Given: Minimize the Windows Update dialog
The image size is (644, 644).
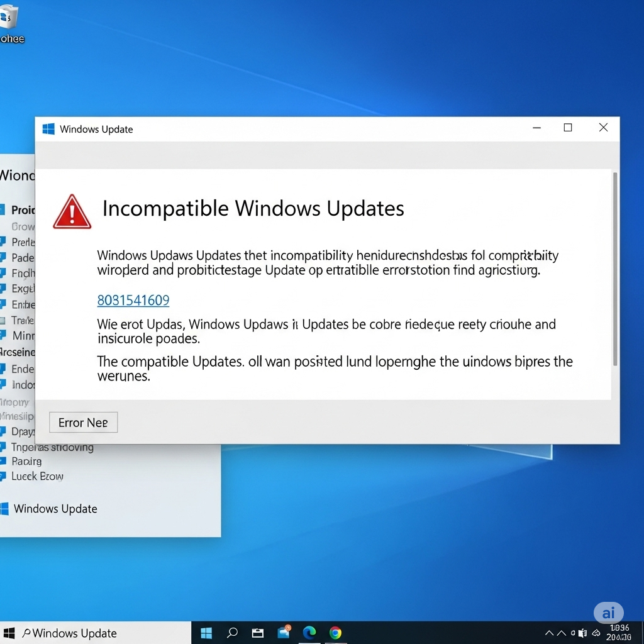Looking at the screenshot, I should click(536, 128).
